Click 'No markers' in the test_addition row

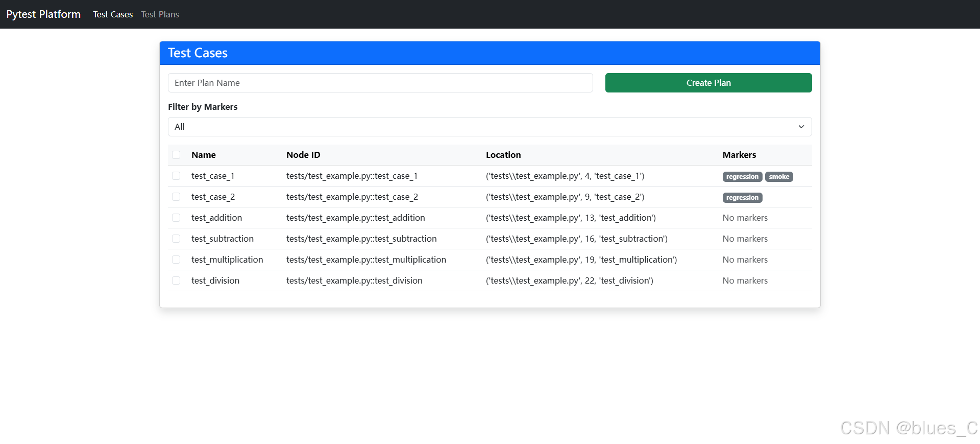pyautogui.click(x=745, y=218)
